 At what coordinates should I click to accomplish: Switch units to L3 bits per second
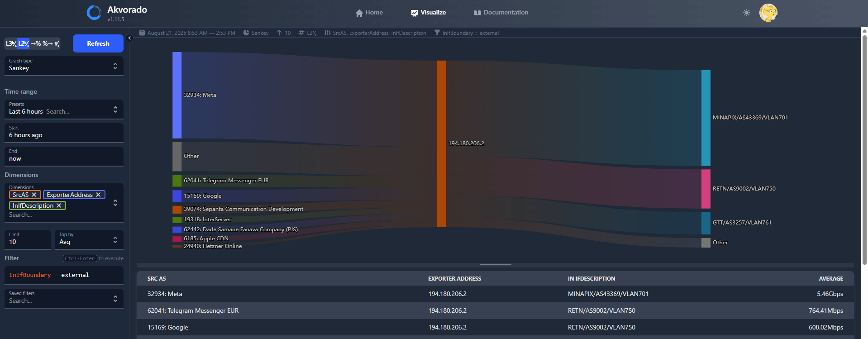click(x=11, y=43)
